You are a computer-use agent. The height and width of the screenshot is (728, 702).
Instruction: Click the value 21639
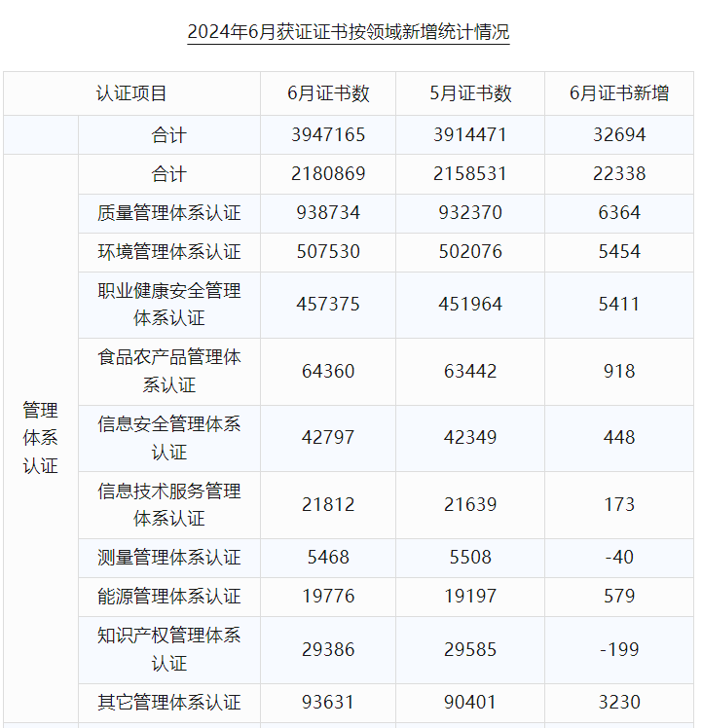(470, 504)
